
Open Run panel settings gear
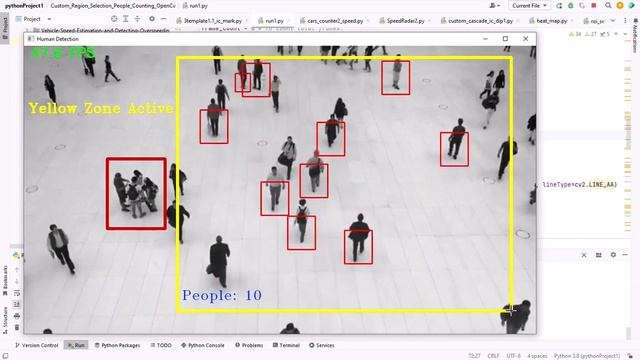[x=613, y=255]
